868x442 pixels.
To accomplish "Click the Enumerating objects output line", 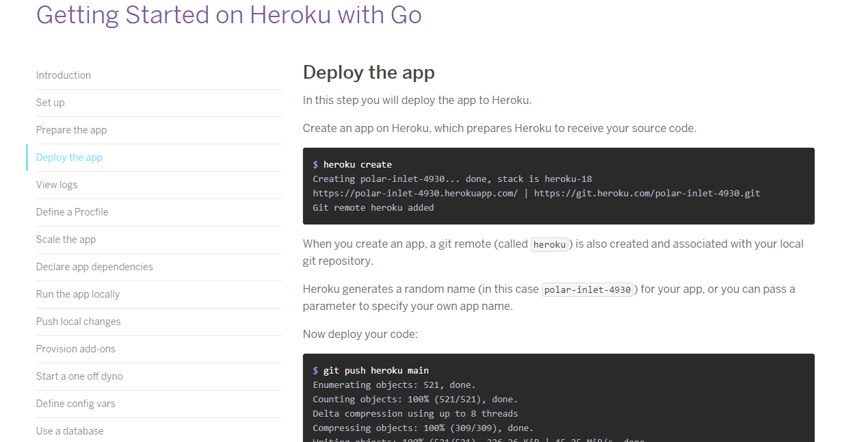I will coord(394,385).
